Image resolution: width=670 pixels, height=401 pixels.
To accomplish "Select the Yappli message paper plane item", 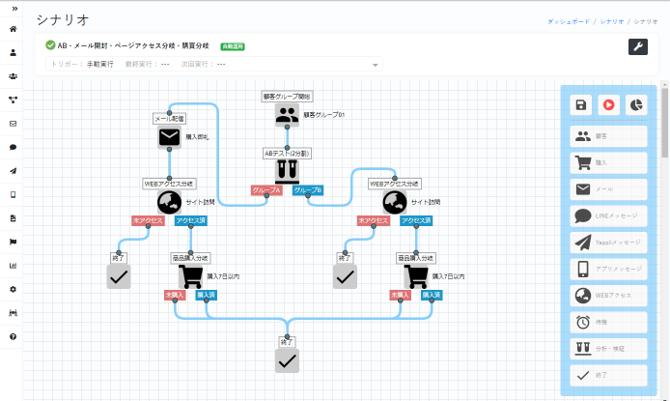I will [608, 242].
